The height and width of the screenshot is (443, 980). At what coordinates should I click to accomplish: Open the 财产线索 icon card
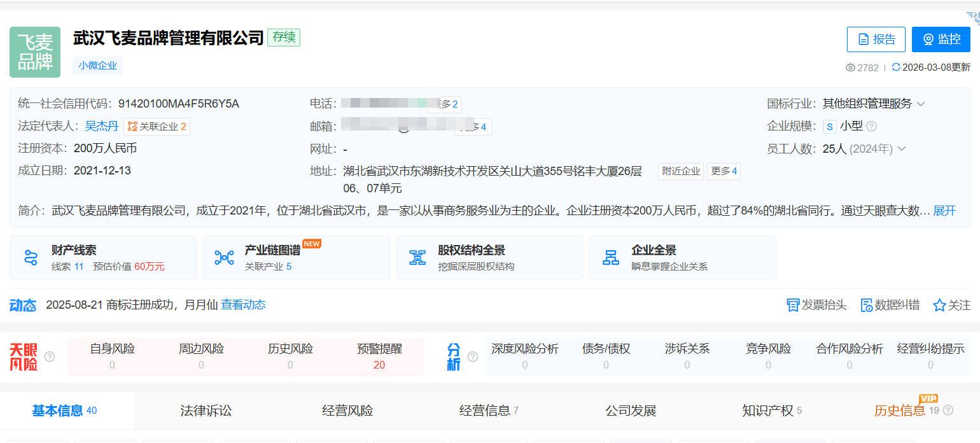click(31, 258)
